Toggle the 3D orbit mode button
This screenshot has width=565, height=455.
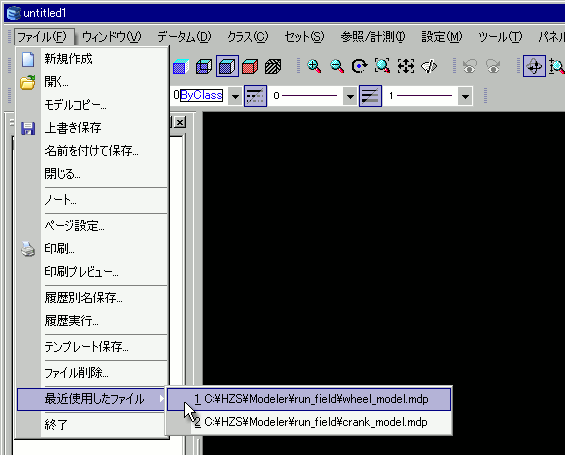tap(534, 66)
